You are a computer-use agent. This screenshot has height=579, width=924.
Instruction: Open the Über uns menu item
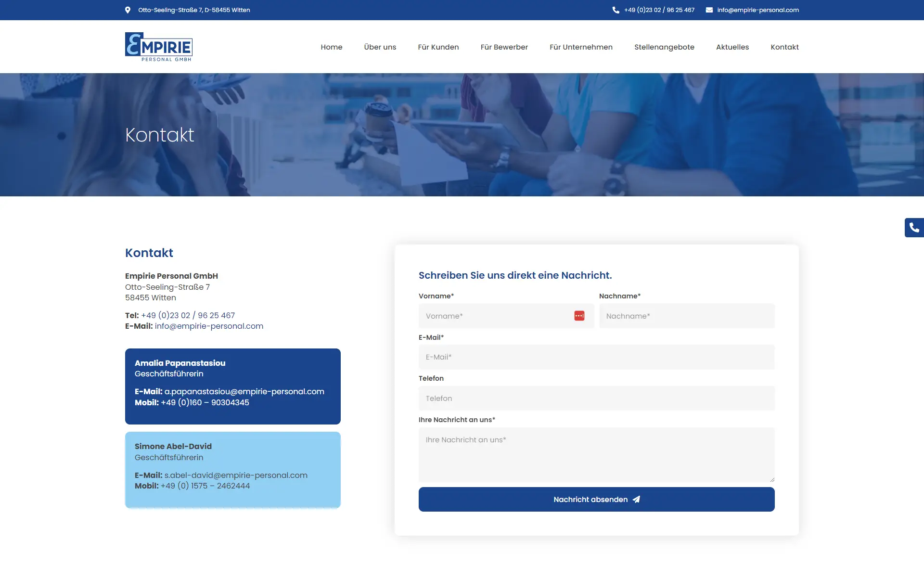(x=380, y=47)
